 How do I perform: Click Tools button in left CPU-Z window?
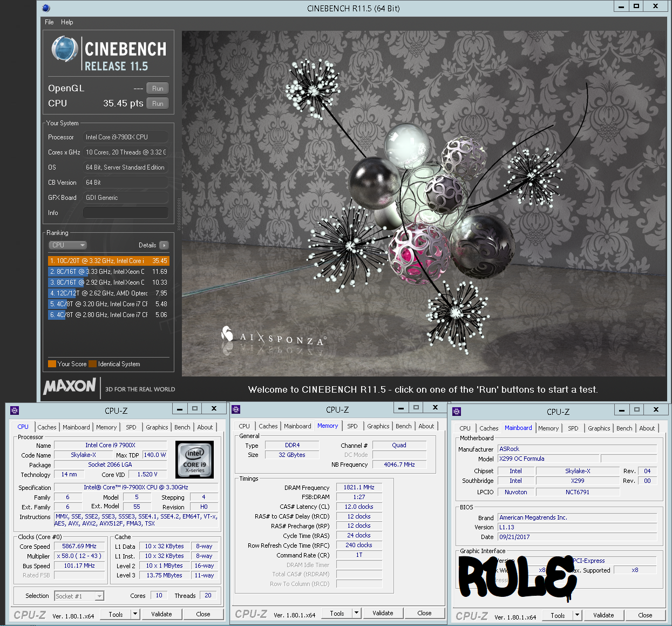pos(116,615)
